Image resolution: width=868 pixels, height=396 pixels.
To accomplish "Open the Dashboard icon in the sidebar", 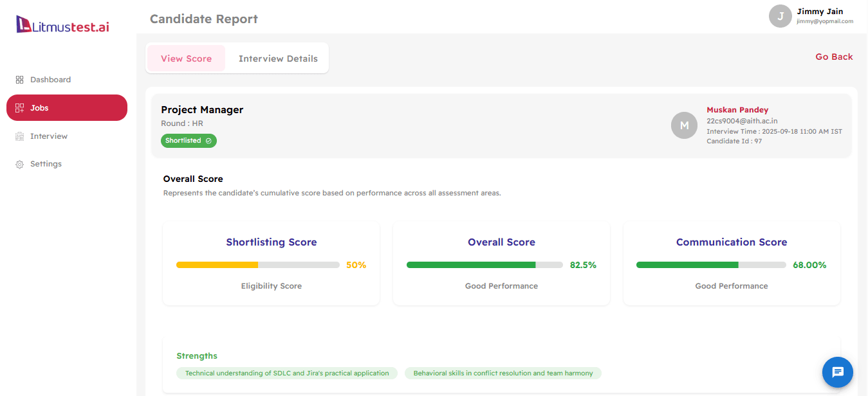I will coord(19,79).
